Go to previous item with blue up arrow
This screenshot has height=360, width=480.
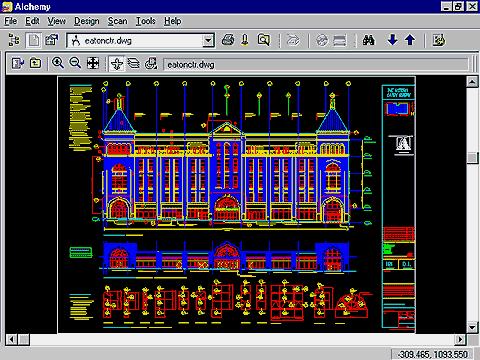[410, 40]
